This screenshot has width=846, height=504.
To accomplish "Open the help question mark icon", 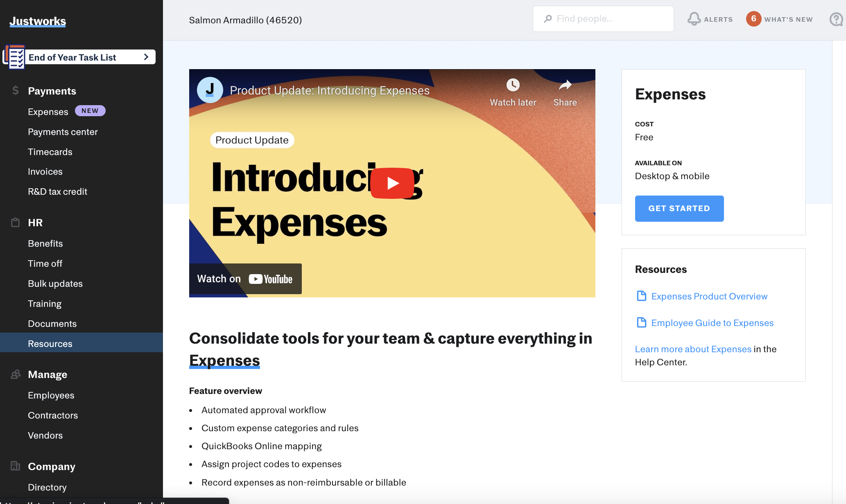I will tap(836, 19).
